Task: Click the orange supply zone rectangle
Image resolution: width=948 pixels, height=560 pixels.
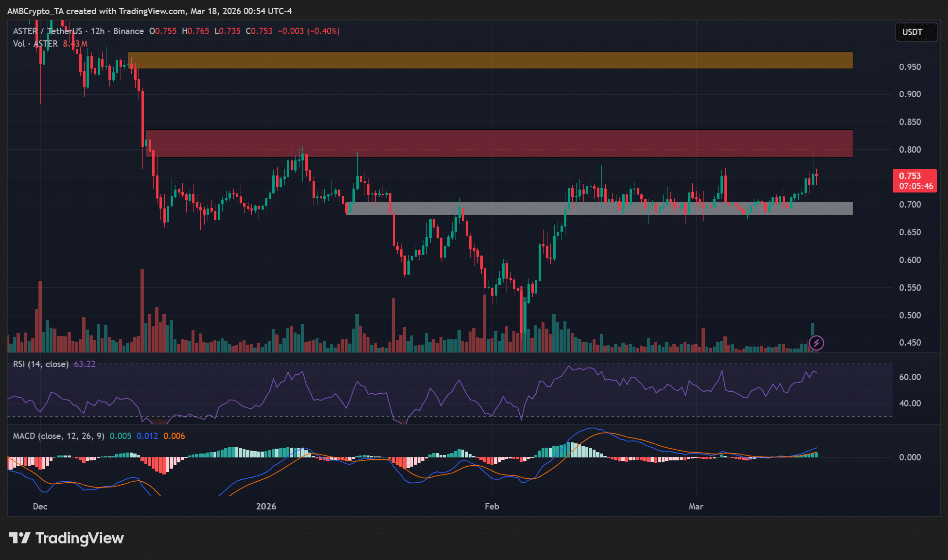Action: [490, 60]
